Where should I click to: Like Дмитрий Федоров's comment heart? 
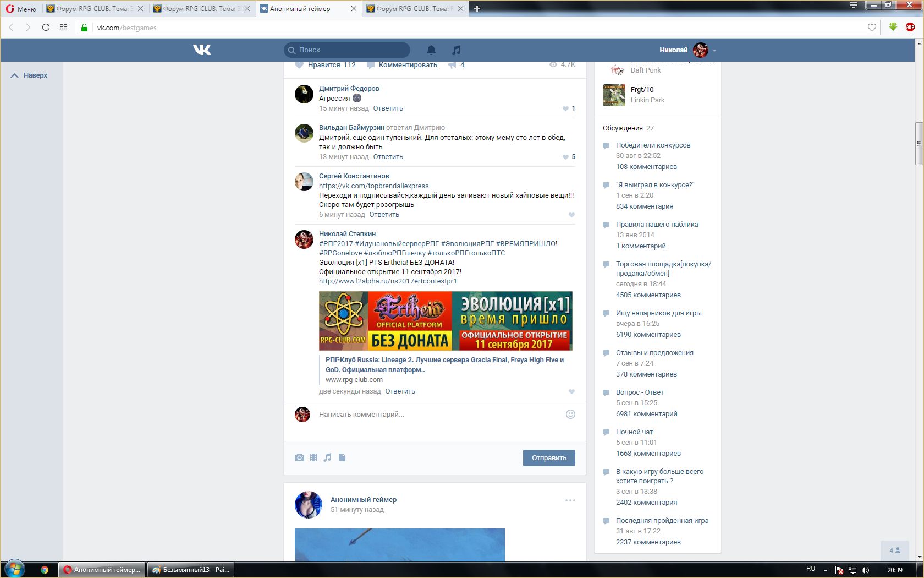click(565, 108)
